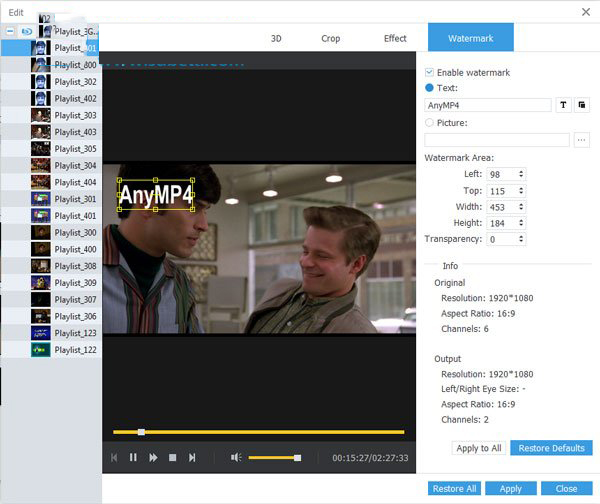The image size is (600, 504).
Task: Pause the video playback
Action: pos(133,458)
